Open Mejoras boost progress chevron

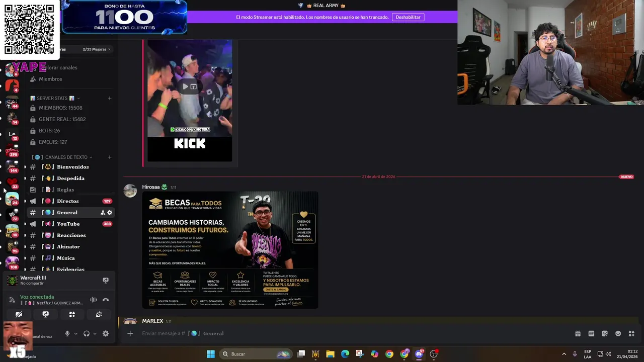[x=109, y=49]
